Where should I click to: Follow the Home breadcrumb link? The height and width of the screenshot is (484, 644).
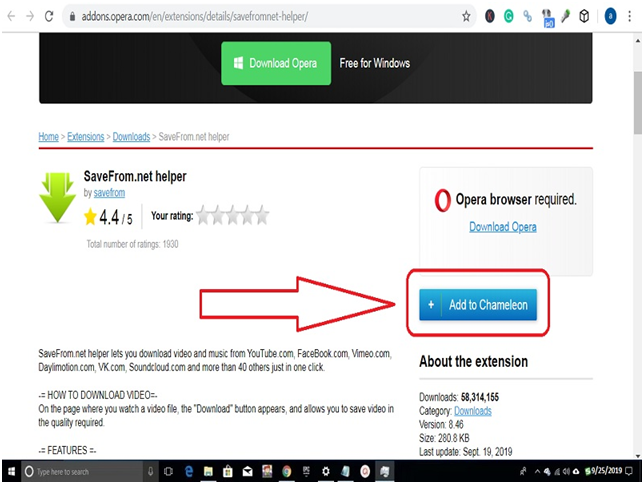click(x=48, y=136)
